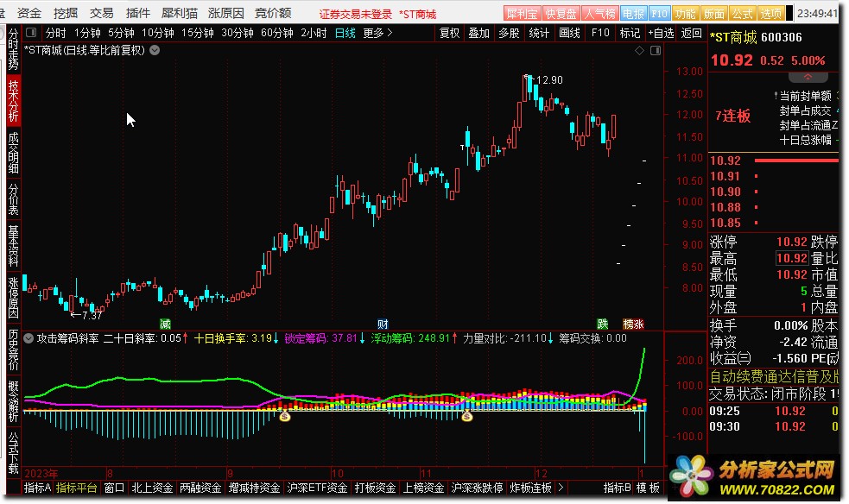Open the 涨原因 menu
849x504 pixels.
coord(225,13)
